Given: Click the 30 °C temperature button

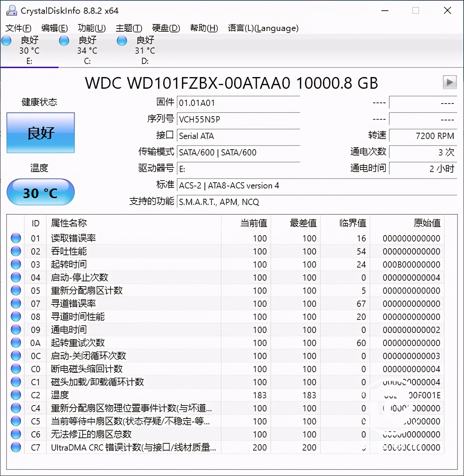Looking at the screenshot, I should point(40,193).
